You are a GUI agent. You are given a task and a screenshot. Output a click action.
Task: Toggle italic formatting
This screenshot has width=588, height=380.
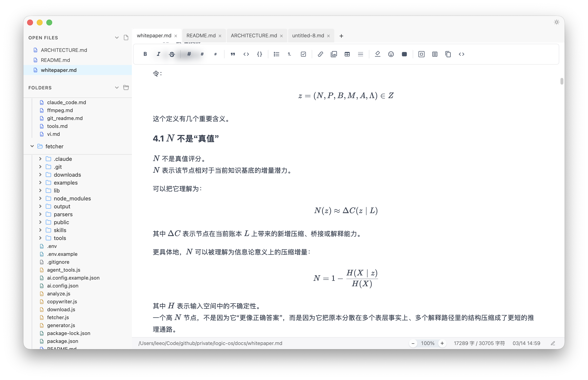[x=158, y=54]
